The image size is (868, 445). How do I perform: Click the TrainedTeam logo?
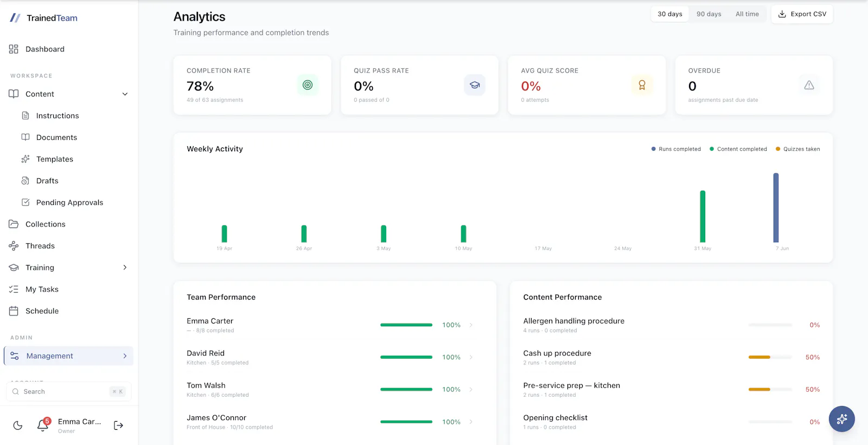[44, 18]
